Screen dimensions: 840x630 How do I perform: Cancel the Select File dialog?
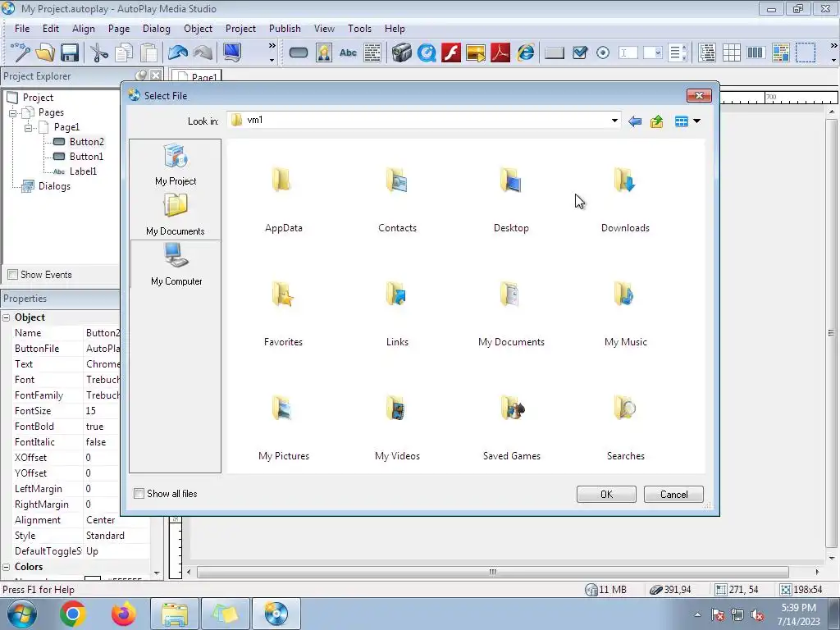tap(673, 495)
